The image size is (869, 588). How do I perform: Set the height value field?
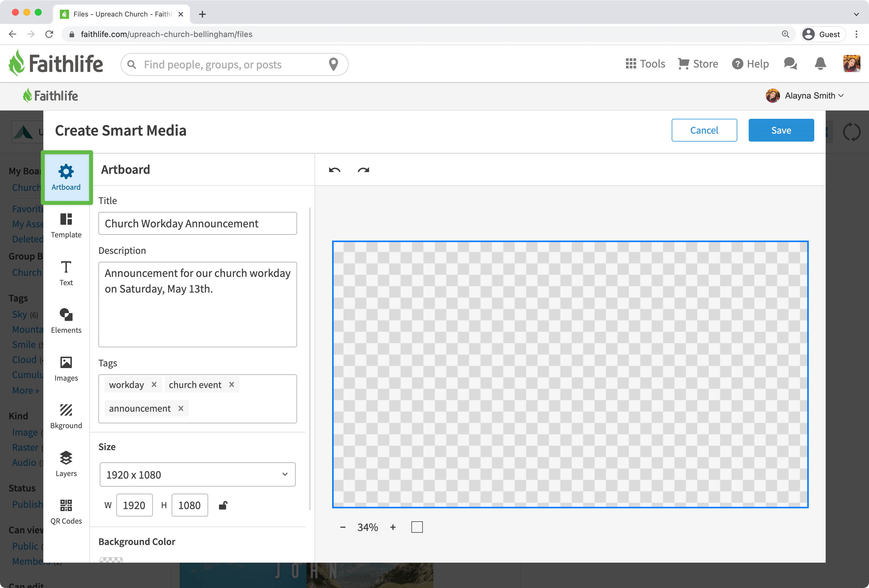(x=190, y=505)
